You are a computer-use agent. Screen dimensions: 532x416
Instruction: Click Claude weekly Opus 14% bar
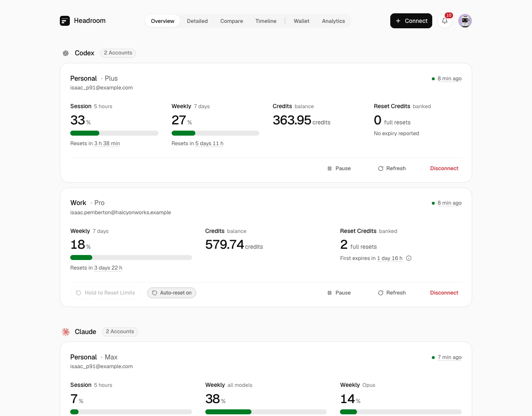pyautogui.click(x=401, y=412)
